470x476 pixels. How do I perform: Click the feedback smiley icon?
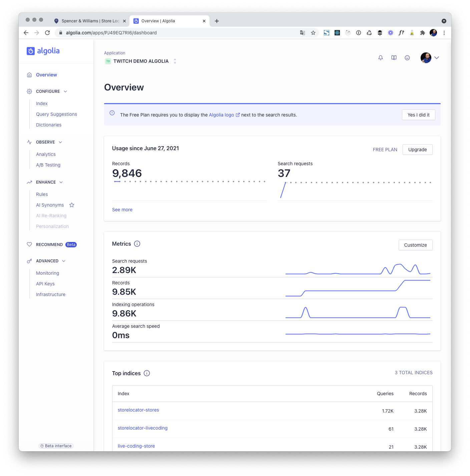[407, 58]
